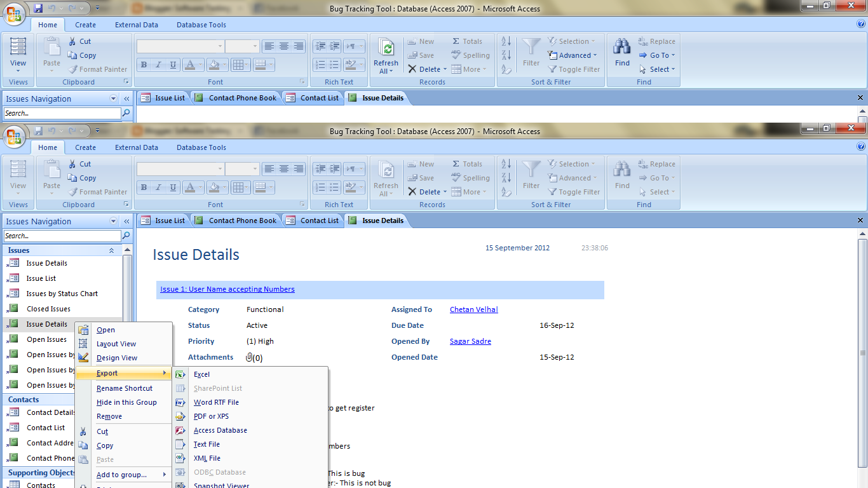
Task: Click Text File export icon
Action: click(180, 444)
